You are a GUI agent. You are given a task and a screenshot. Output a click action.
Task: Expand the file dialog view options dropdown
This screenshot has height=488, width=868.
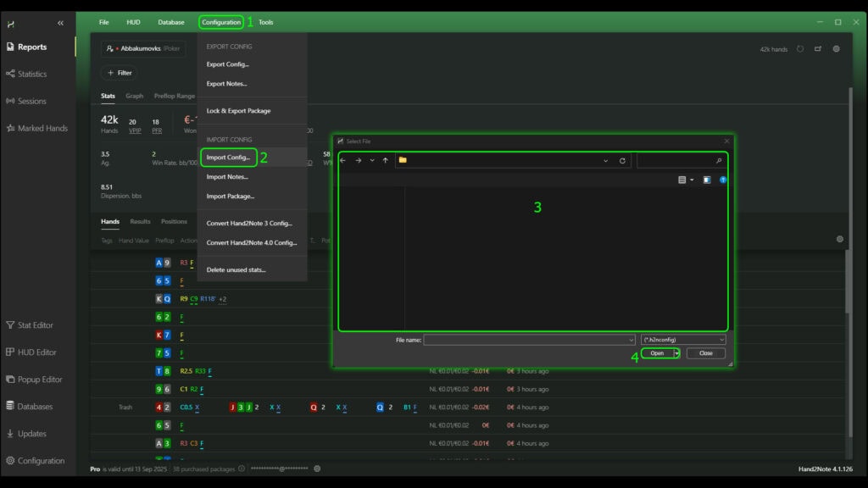[x=691, y=180]
